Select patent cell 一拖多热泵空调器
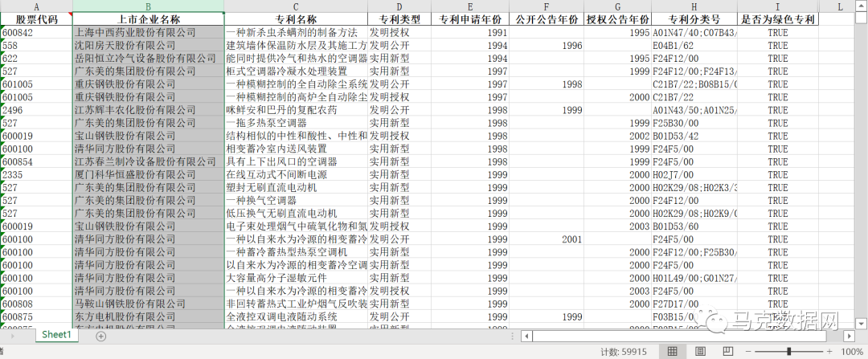The image size is (868, 359). point(296,123)
